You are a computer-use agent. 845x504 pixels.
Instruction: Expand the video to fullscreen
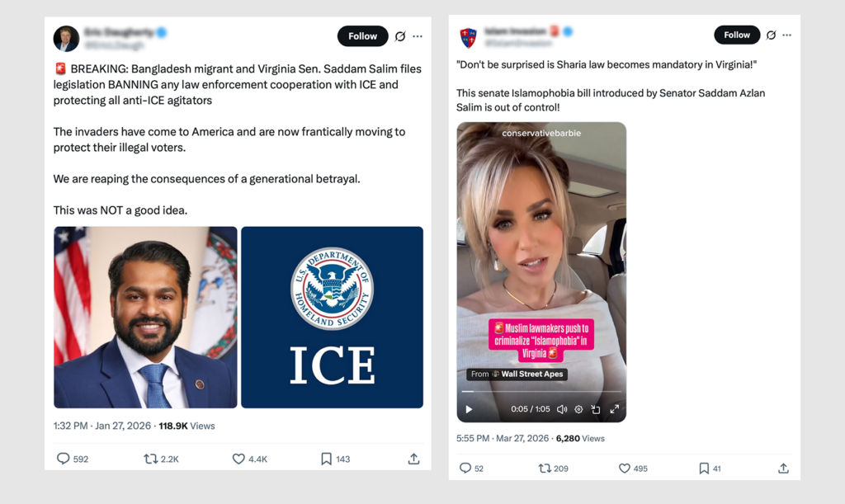pos(614,409)
